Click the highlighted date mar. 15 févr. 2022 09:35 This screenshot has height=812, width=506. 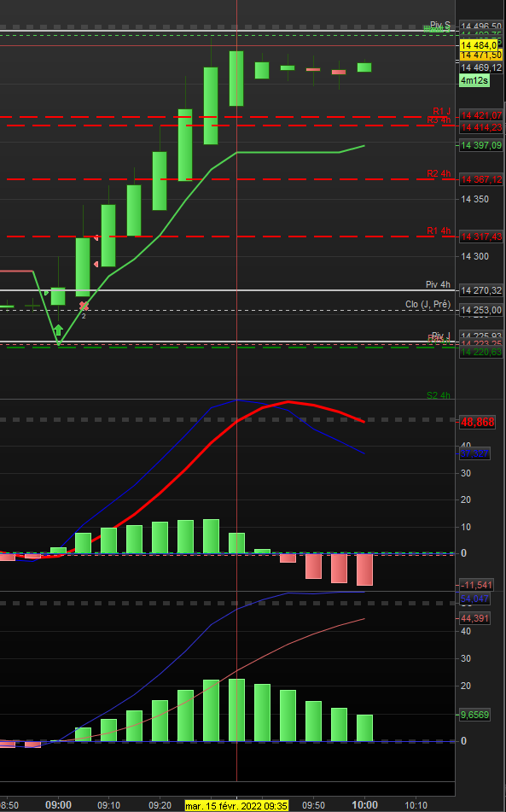click(x=236, y=806)
